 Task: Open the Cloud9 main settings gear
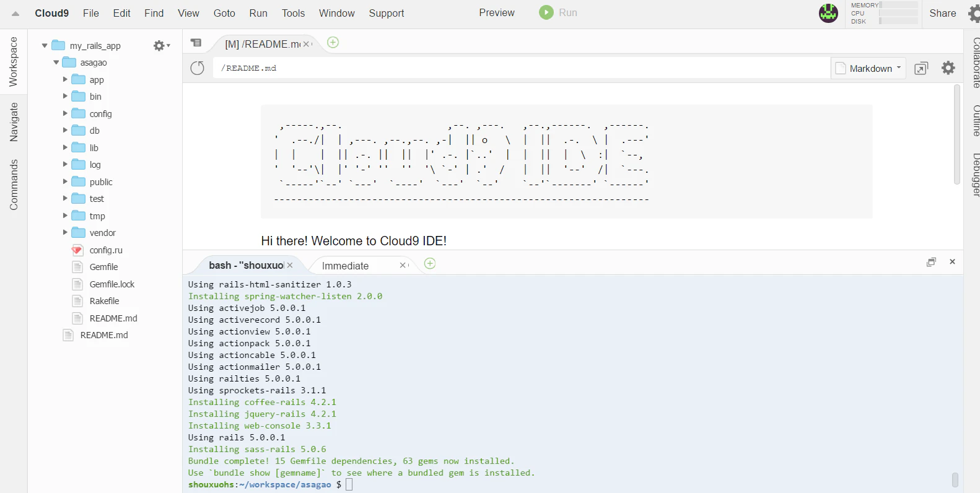click(974, 14)
